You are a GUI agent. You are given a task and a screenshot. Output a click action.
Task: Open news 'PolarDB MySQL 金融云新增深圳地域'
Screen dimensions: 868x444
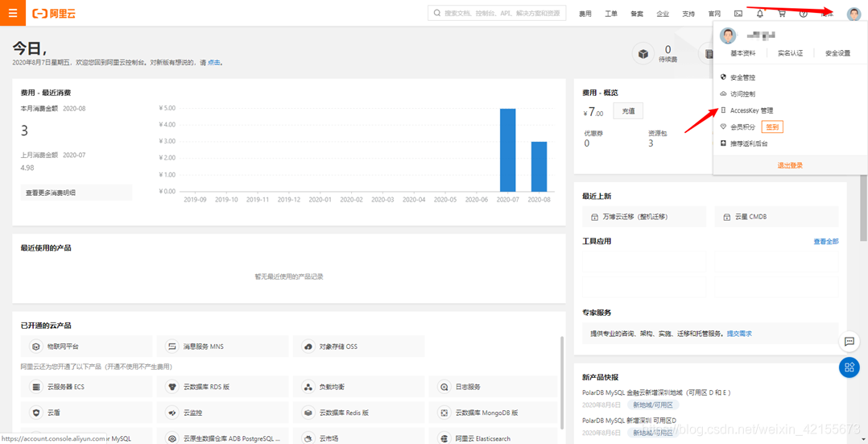coord(656,392)
